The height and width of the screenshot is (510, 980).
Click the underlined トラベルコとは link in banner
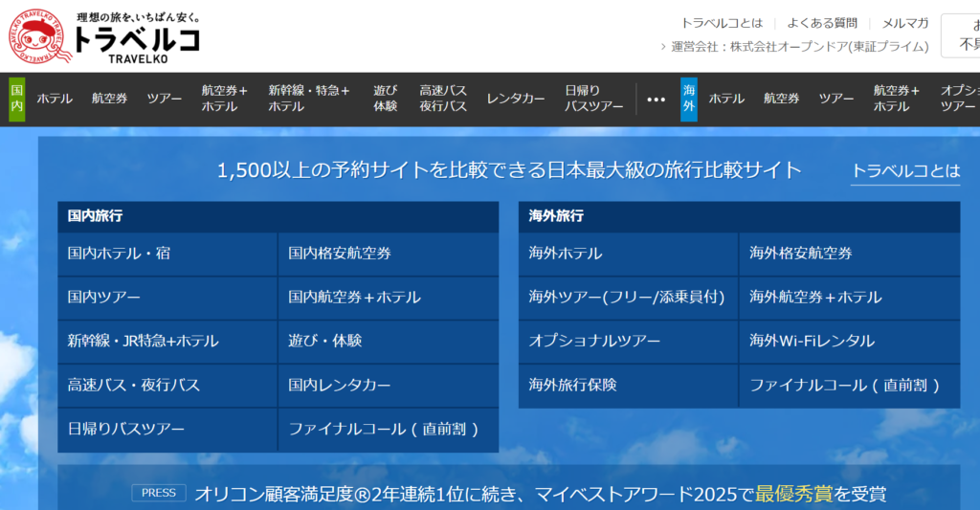pos(904,171)
